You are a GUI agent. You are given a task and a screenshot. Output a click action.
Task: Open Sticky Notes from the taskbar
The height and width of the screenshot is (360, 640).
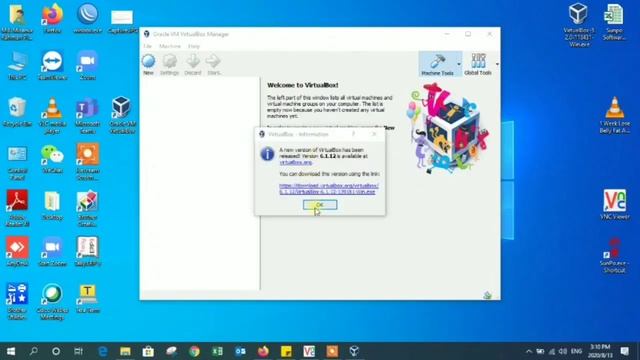point(286,351)
